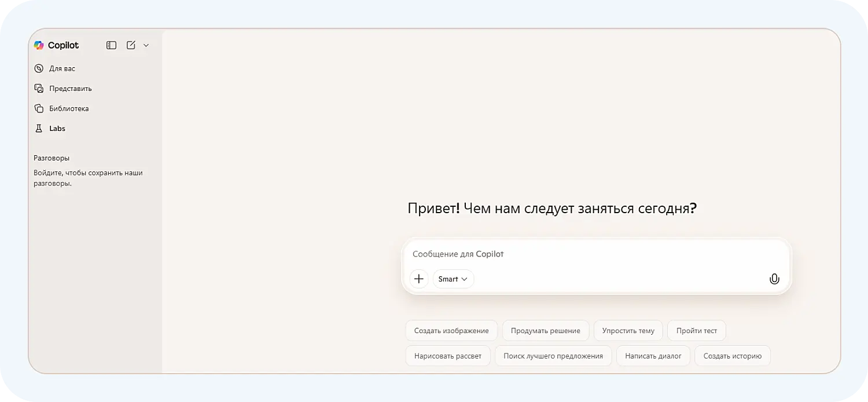
Task: Open the Для вас section icon
Action: coord(38,68)
